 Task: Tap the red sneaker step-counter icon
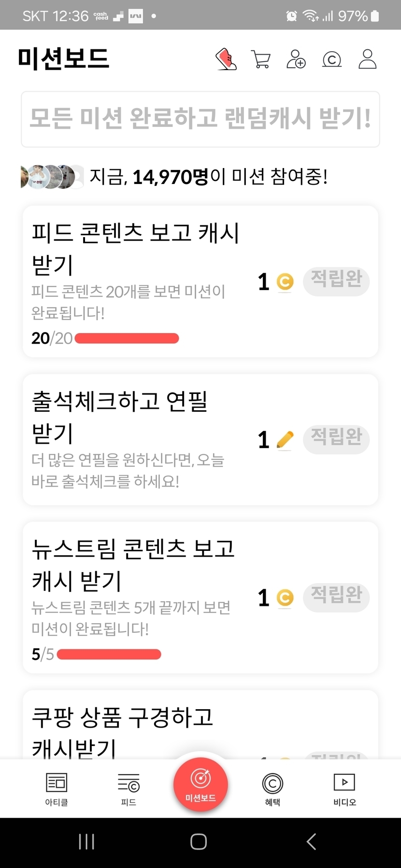[x=226, y=59]
